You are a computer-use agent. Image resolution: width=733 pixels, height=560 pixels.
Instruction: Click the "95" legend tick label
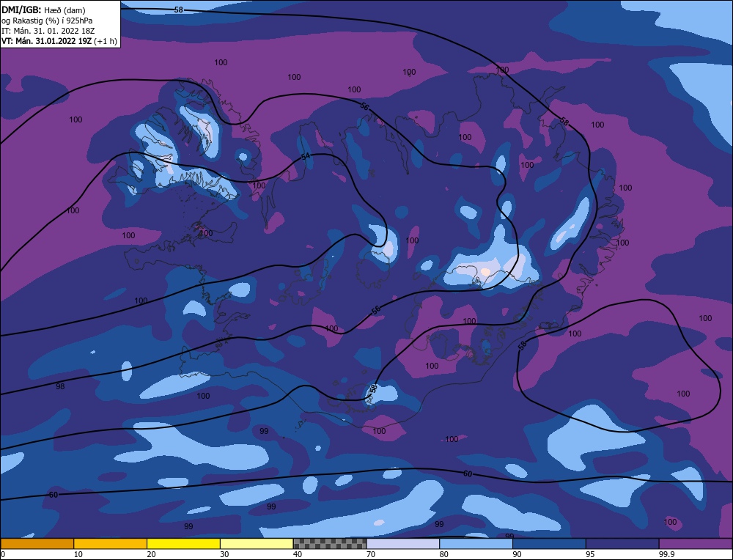coord(590,554)
